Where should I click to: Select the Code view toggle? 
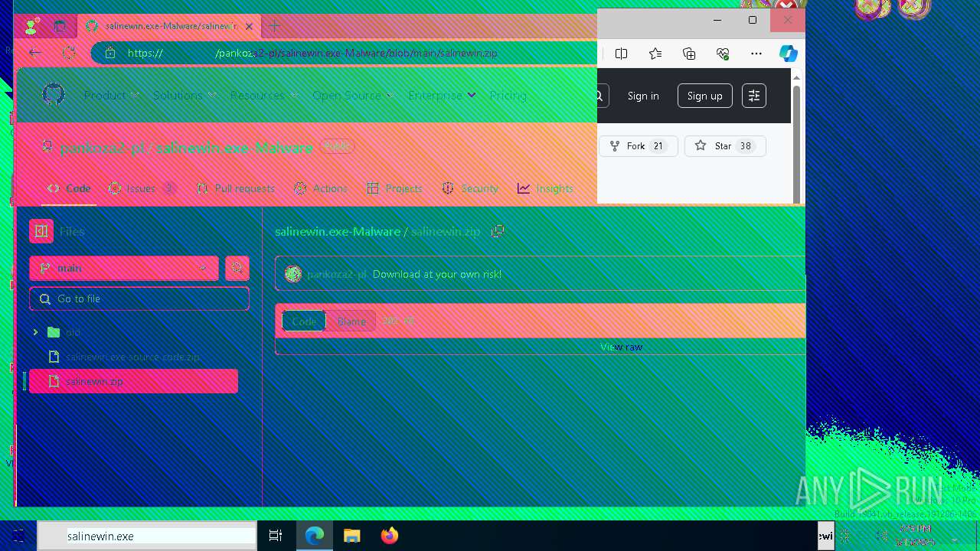pos(304,321)
